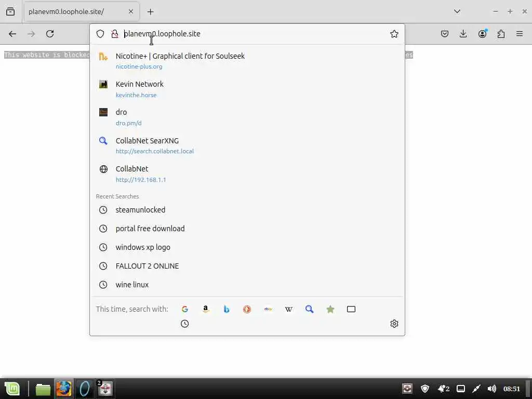Open the Firefox account menu
532x399 pixels.
[482, 33]
